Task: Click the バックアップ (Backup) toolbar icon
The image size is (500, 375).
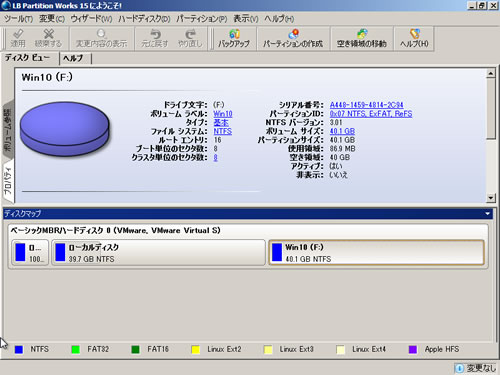Action: [x=234, y=34]
